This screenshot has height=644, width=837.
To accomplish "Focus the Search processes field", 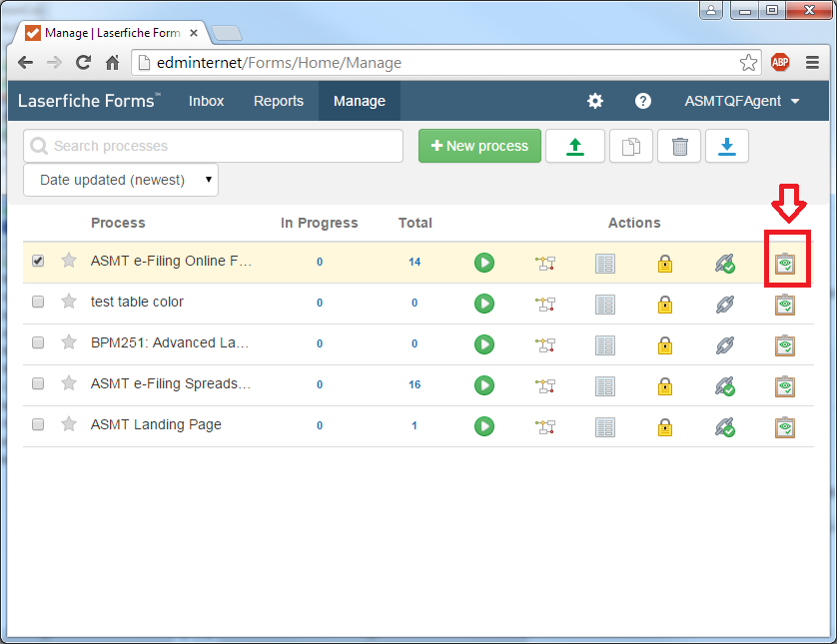I will click(220, 146).
